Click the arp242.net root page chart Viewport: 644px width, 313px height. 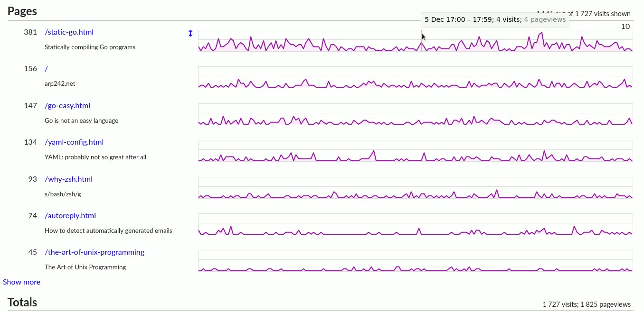[415, 78]
